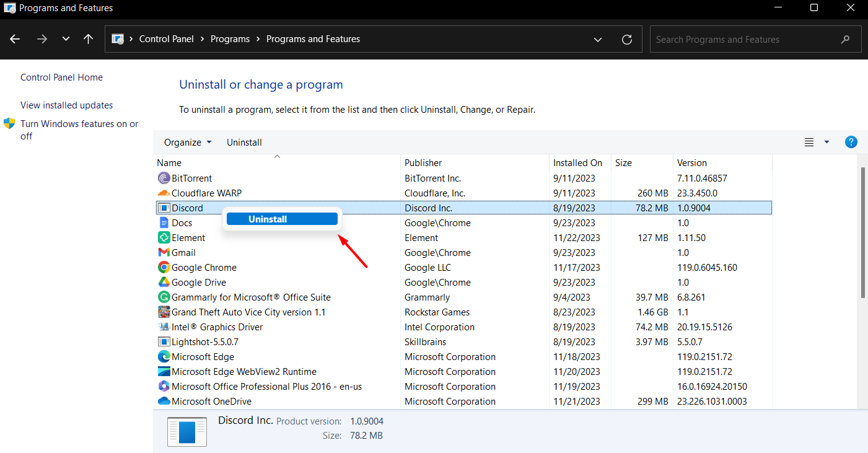Click the 1.46 GB size cell
868x453 pixels.
coord(652,312)
